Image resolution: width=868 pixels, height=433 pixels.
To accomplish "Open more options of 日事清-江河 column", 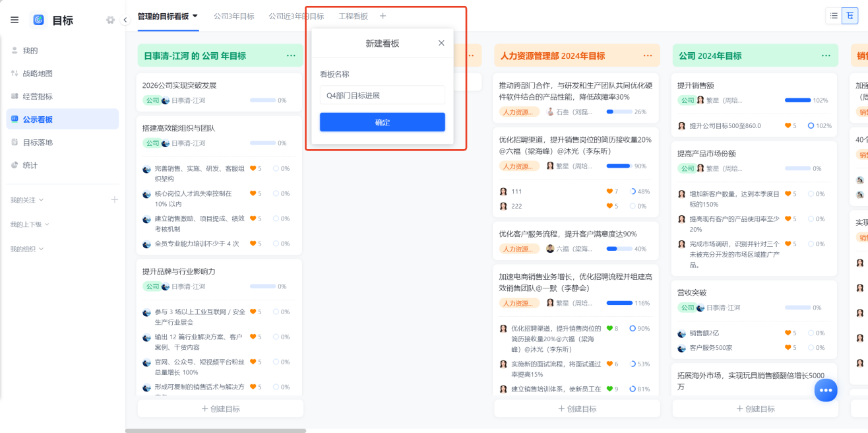I will (x=291, y=55).
